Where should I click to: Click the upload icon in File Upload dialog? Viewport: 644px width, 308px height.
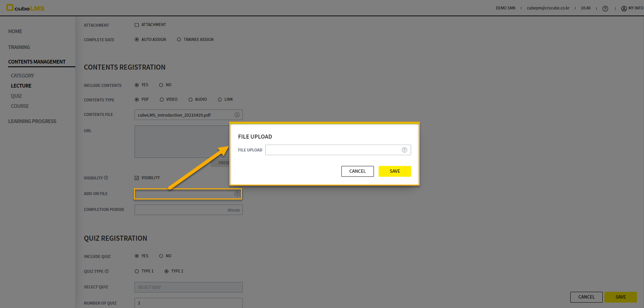click(404, 150)
